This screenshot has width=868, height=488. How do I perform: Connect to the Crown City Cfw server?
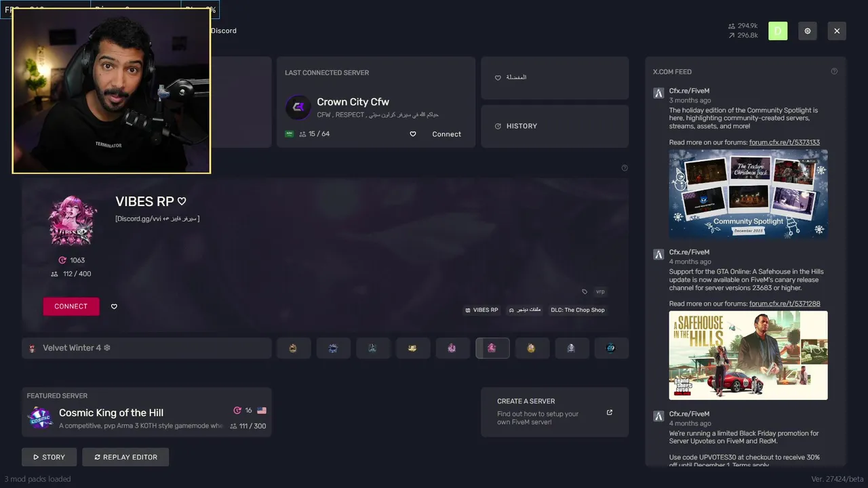point(446,134)
